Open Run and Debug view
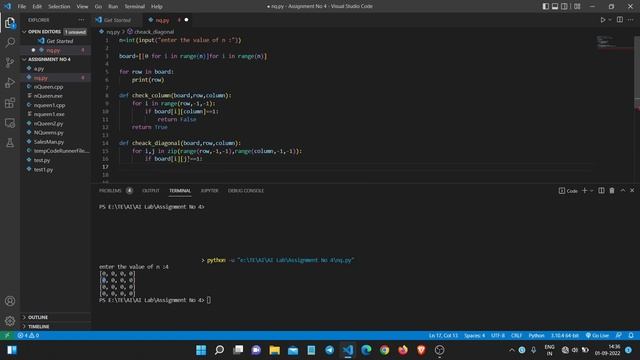 [x=10, y=82]
